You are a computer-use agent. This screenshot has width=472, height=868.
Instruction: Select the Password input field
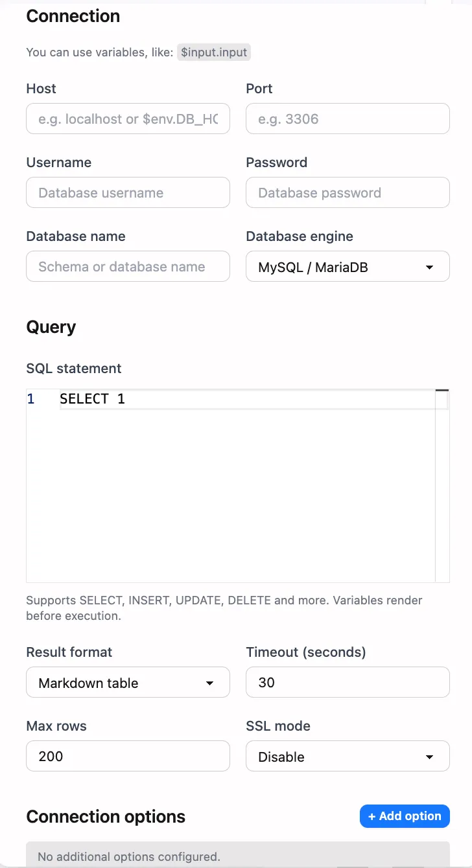click(x=348, y=193)
